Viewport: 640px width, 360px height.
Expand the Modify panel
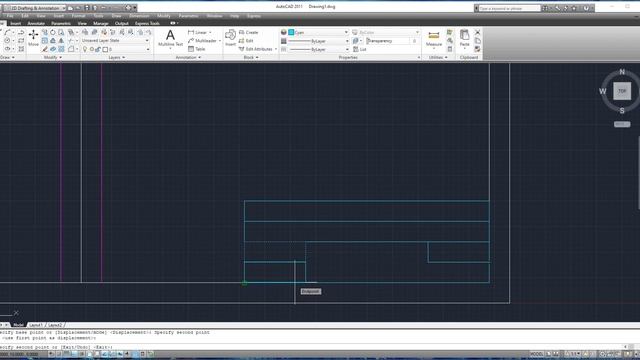[x=53, y=58]
